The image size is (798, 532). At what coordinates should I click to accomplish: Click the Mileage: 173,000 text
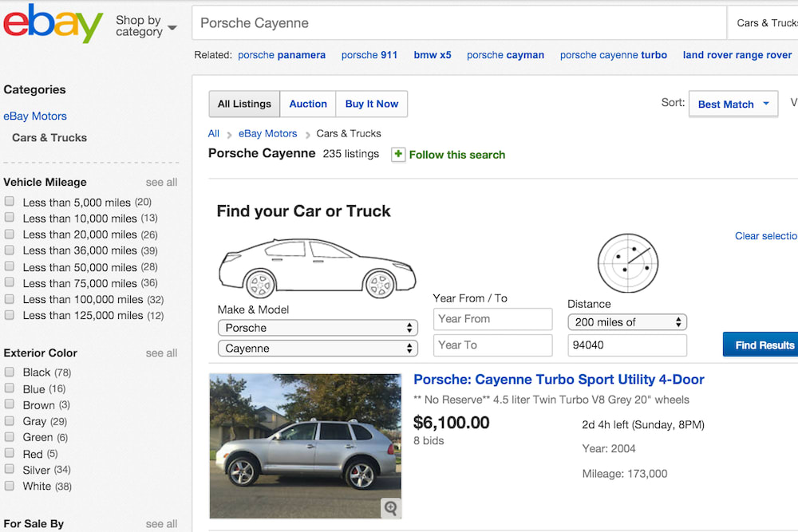pos(625,474)
